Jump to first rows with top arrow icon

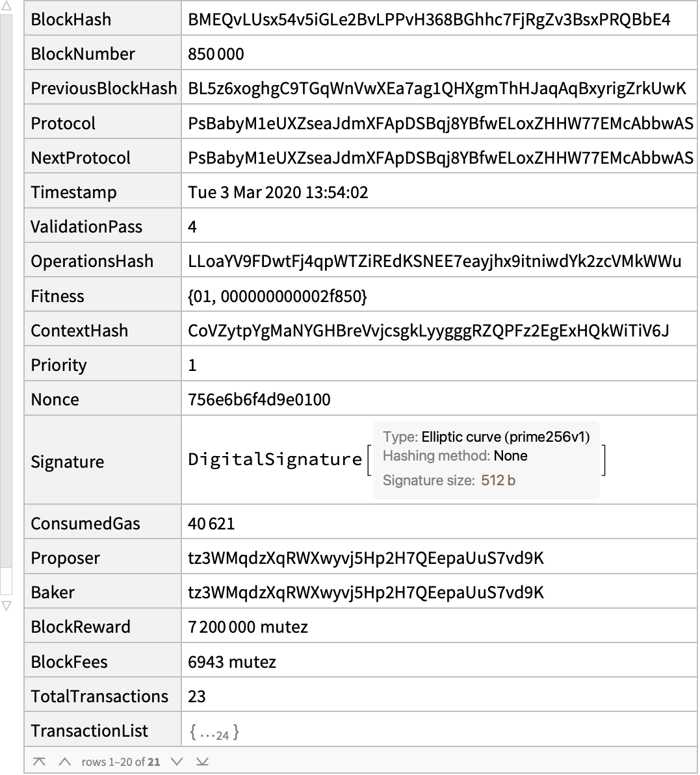(39, 761)
